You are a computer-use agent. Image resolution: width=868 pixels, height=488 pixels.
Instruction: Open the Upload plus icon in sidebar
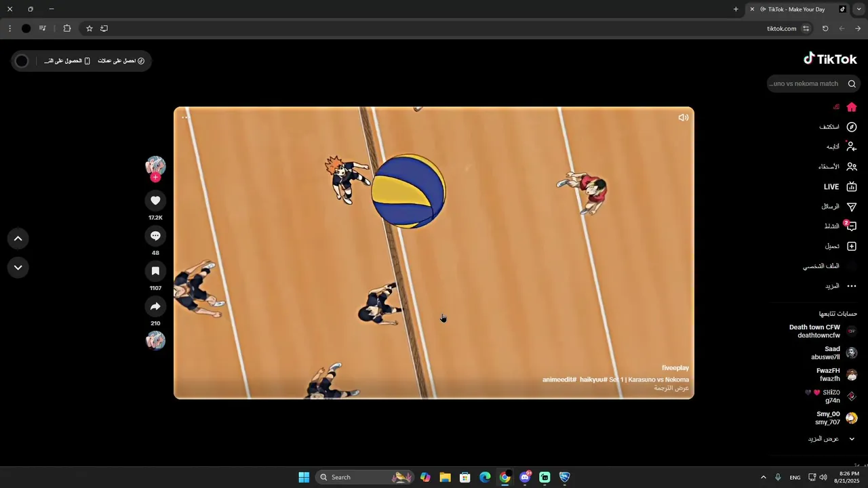(852, 246)
